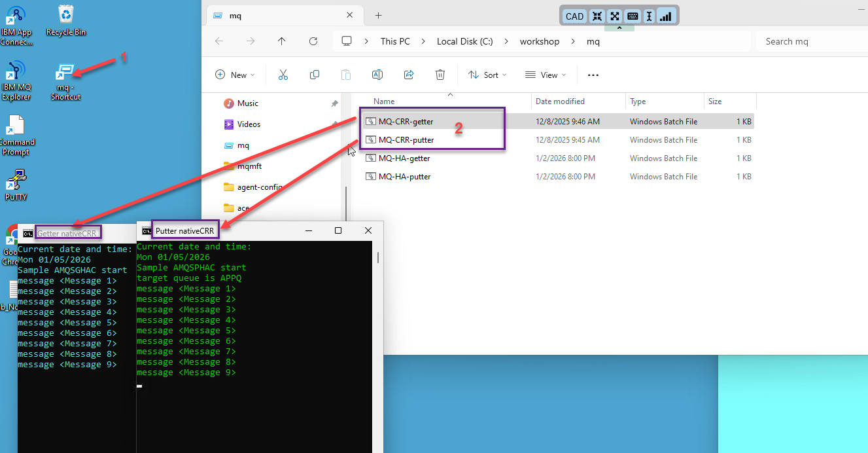The height and width of the screenshot is (453, 868).
Task: Refresh the mq folder view
Action: coord(313,41)
